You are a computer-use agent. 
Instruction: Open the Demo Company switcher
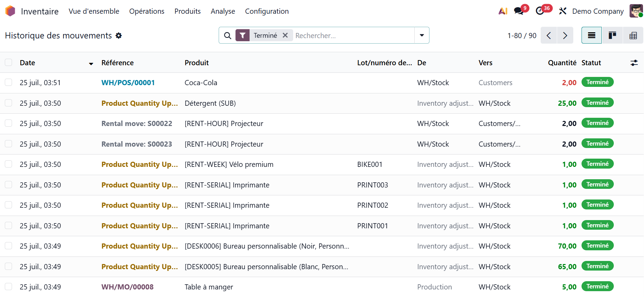tap(598, 11)
